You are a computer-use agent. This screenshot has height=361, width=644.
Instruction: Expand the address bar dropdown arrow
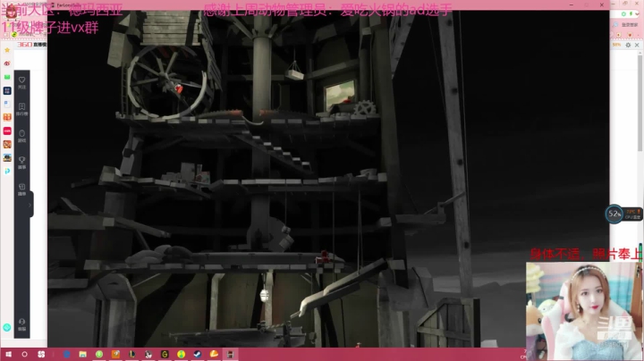click(638, 14)
